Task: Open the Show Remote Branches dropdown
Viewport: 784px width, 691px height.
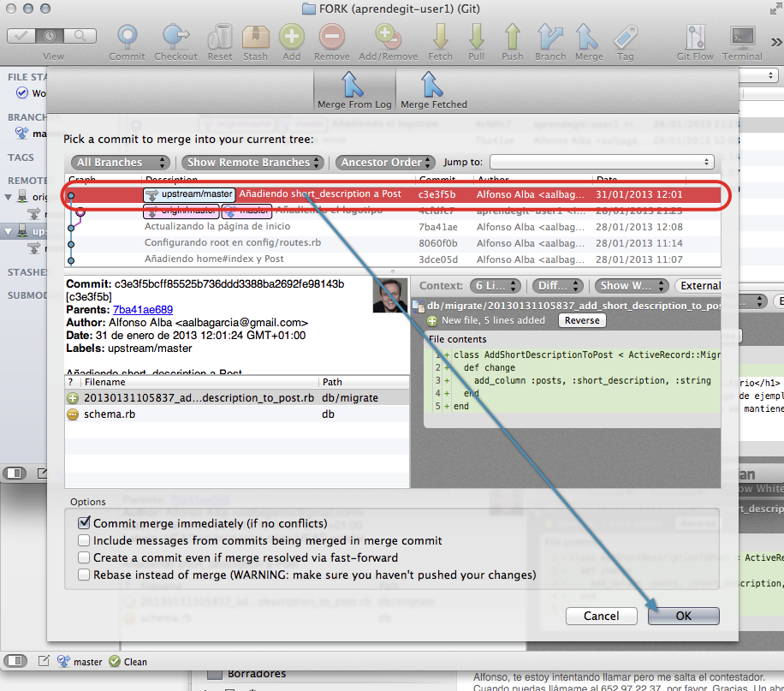Action: (254, 162)
